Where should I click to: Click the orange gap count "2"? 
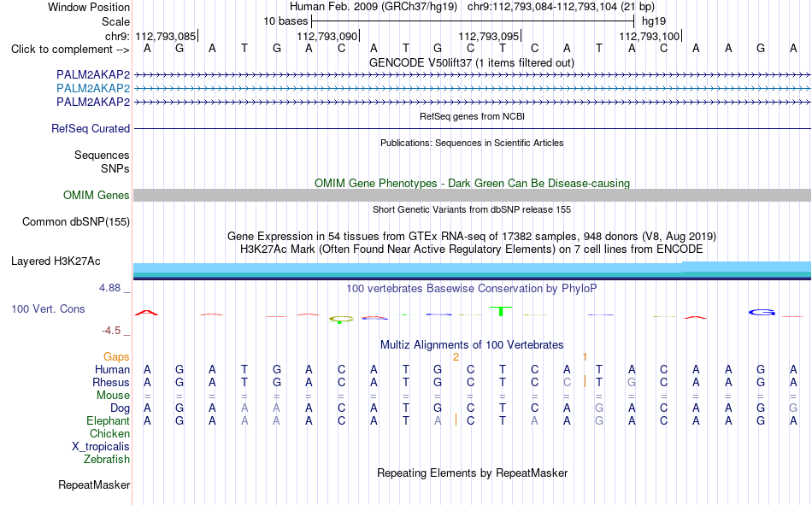pyautogui.click(x=456, y=357)
